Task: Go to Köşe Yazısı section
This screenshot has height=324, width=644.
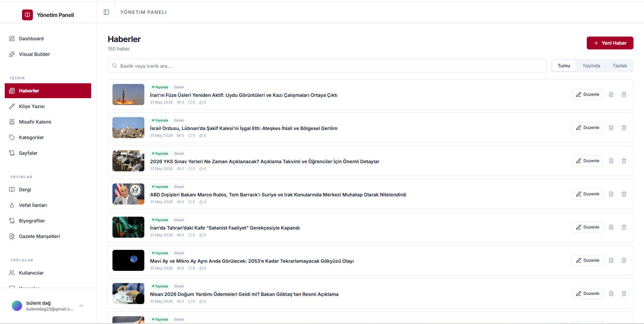Action: pyautogui.click(x=48, y=106)
